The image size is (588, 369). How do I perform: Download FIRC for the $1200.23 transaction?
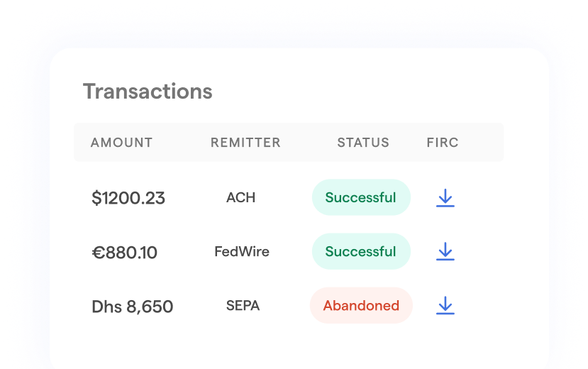(445, 198)
